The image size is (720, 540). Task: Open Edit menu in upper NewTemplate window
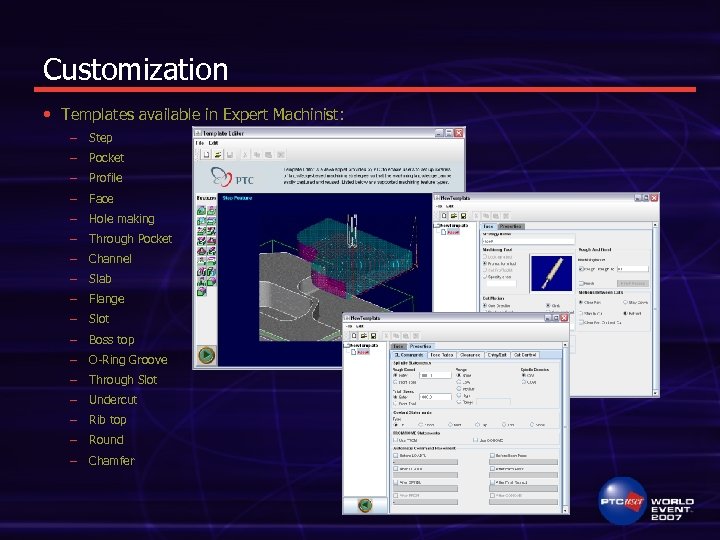(450, 206)
